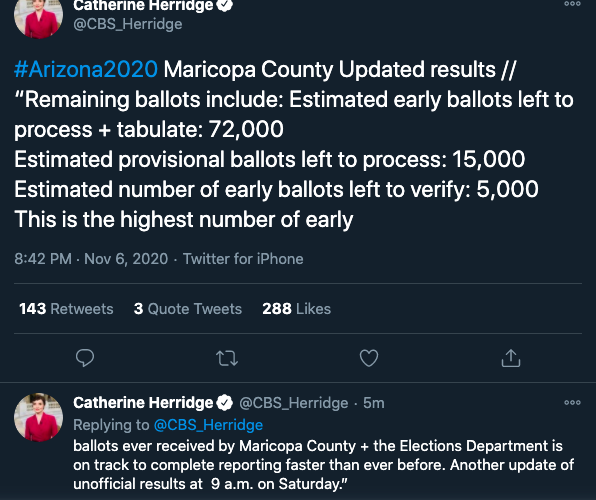View the 143 Retweets list

point(66,309)
